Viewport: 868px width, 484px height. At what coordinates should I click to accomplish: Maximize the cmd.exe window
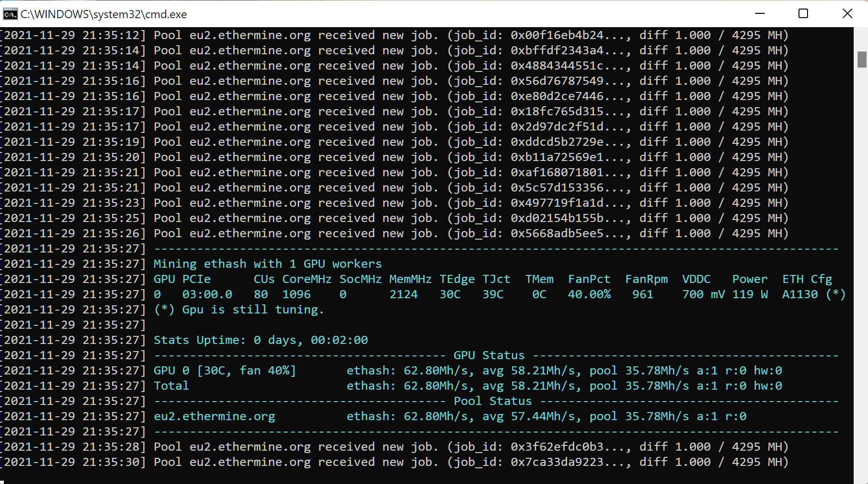tap(803, 13)
